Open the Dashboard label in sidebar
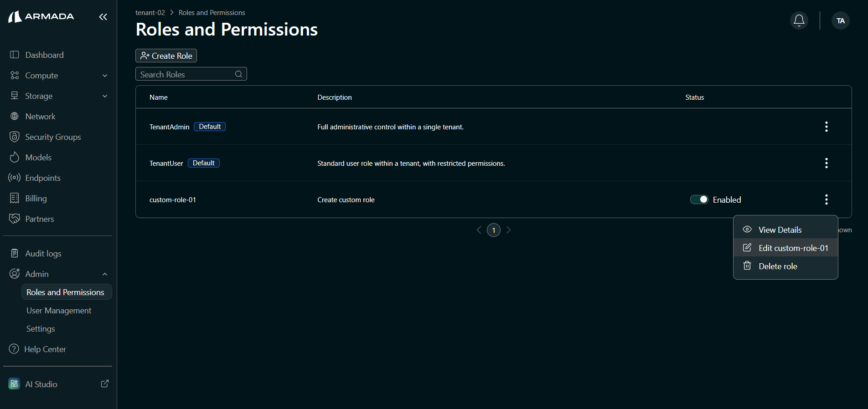 (45, 55)
